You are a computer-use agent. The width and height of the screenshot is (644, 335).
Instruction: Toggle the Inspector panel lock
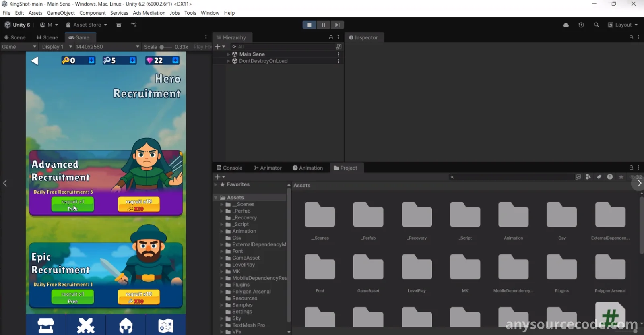click(631, 37)
